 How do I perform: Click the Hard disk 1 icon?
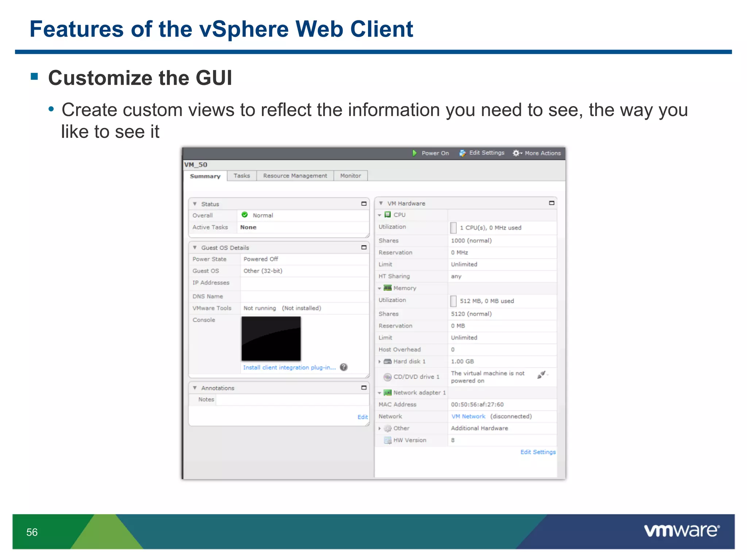388,361
